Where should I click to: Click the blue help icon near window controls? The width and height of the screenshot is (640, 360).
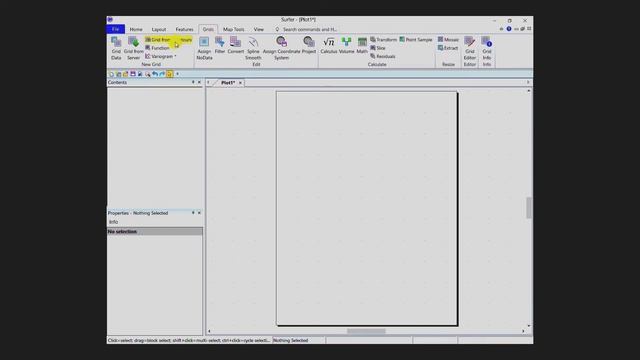(x=509, y=29)
